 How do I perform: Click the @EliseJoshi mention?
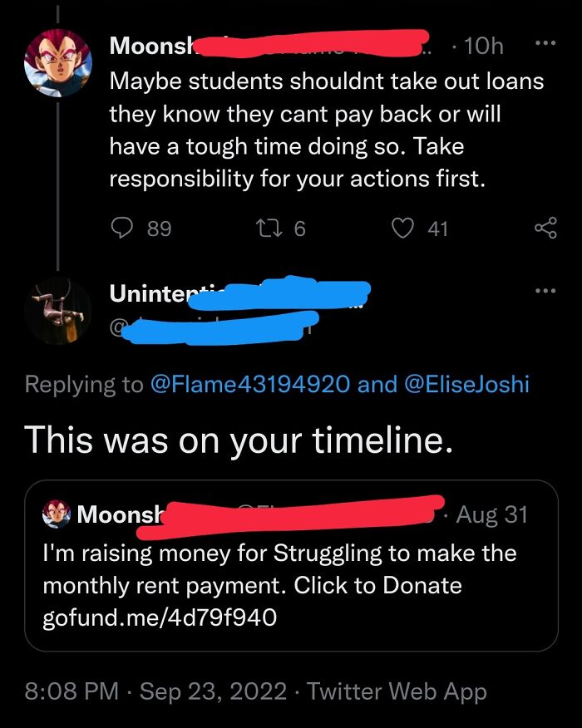[x=471, y=384]
